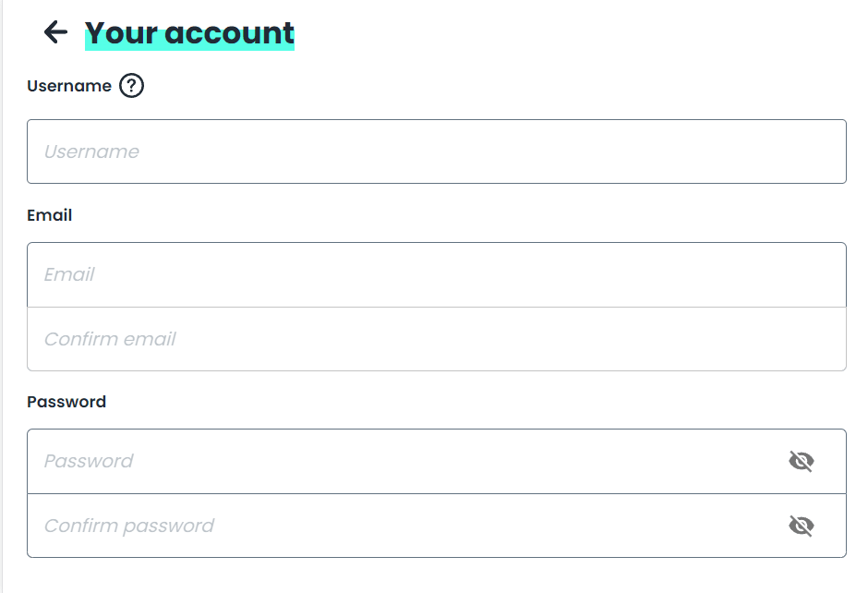Toggle visibility of the Confirm password field
This screenshot has width=868, height=593.
[x=801, y=526]
